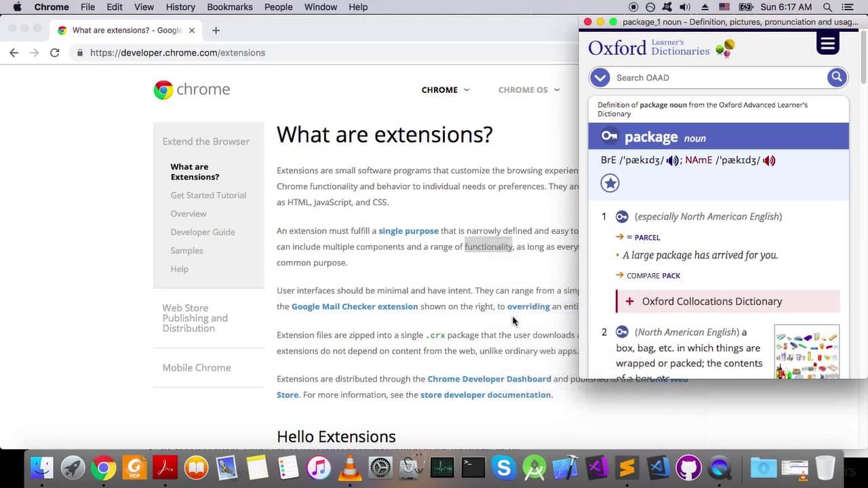This screenshot has height=488, width=868.
Task: Open the Google Mail Checker extension link
Action: (355, 306)
